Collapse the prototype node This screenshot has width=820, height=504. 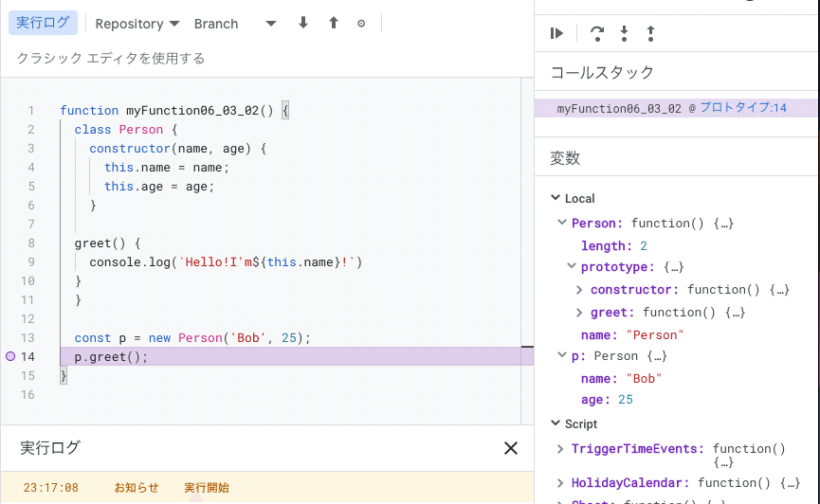click(572, 266)
